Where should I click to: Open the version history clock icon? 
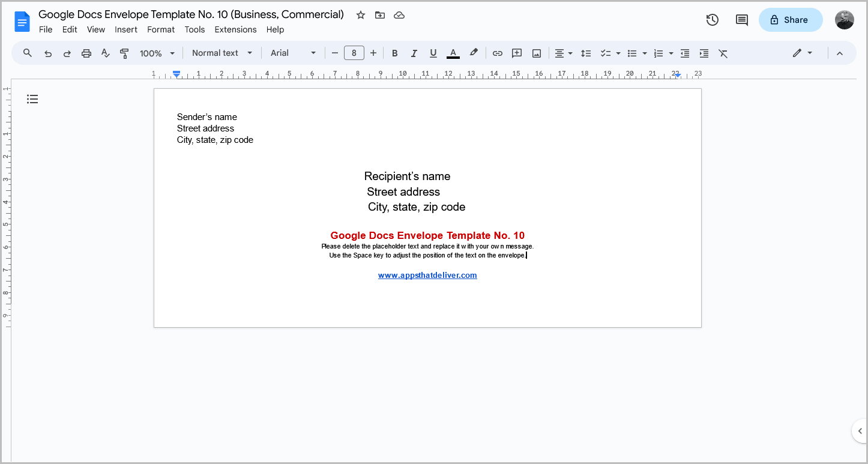713,20
